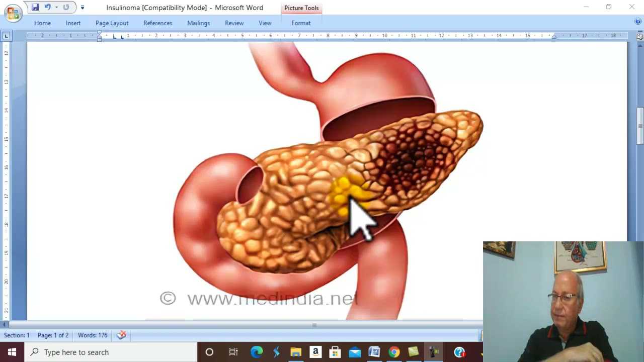Launch Microsoft Edge from taskbar

(257, 352)
